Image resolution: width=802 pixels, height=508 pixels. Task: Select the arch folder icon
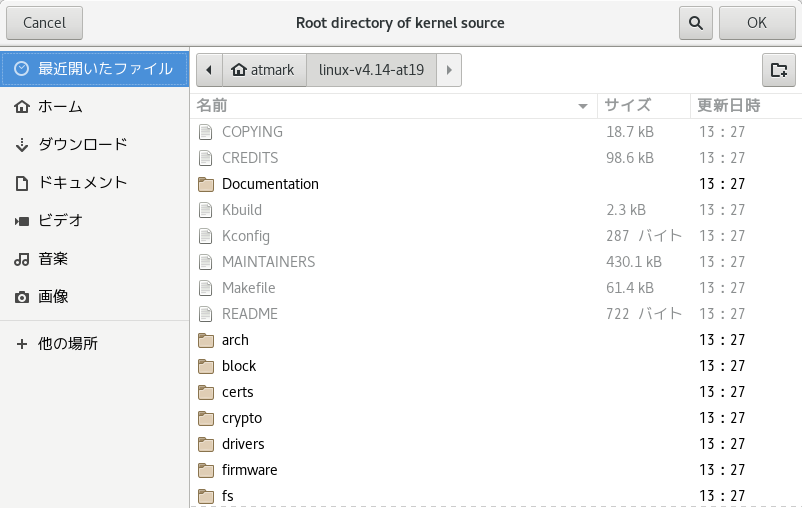[206, 340]
